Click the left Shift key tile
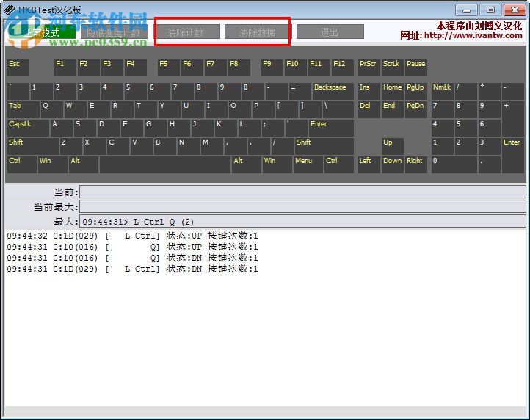The image size is (530, 420). [x=33, y=146]
